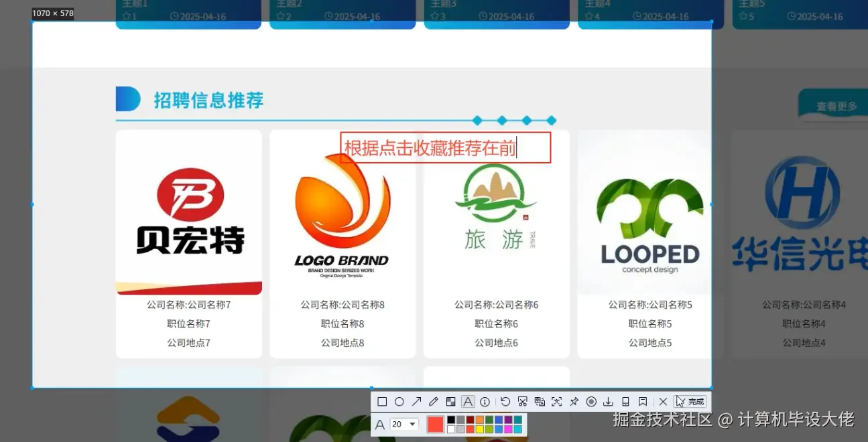Pin the screenshot to screen
Image resolution: width=868 pixels, height=442 pixels.
(x=573, y=401)
